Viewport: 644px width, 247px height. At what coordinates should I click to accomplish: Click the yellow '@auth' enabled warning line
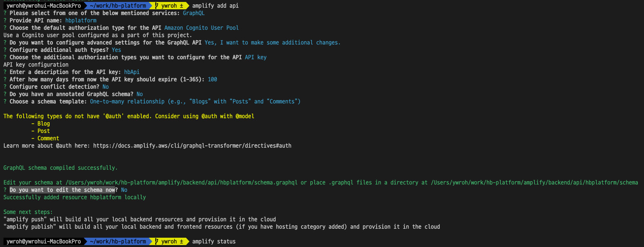point(129,116)
